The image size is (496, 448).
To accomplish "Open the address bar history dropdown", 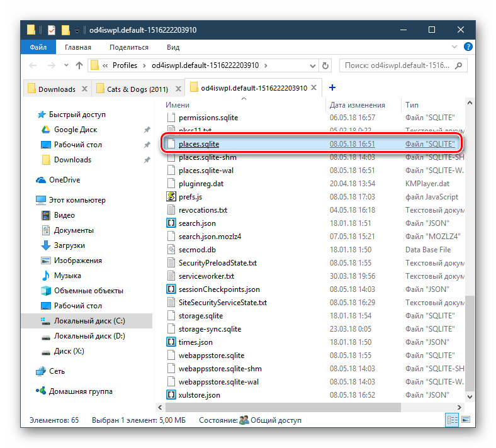I will 313,66.
